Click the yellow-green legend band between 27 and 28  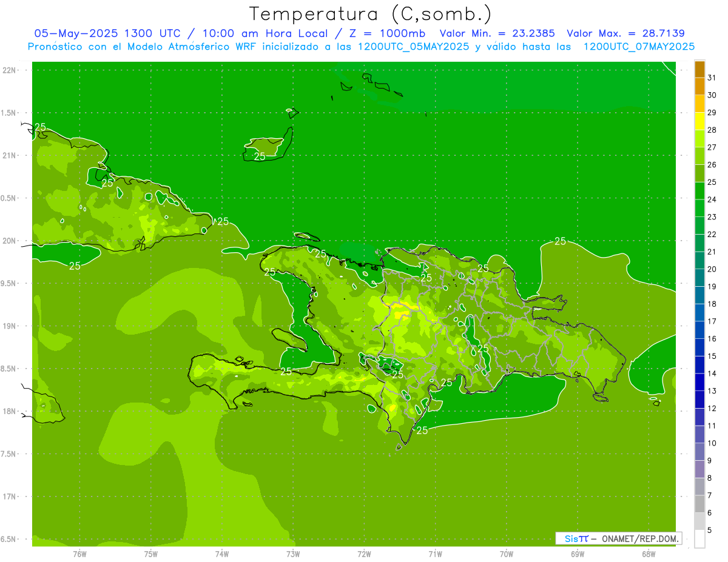click(x=699, y=138)
